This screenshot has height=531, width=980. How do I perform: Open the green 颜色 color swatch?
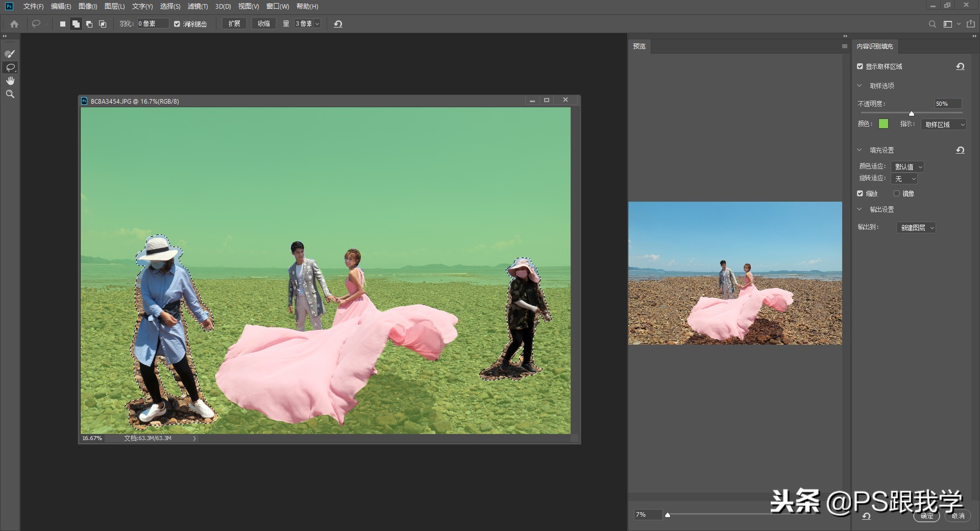coord(885,124)
